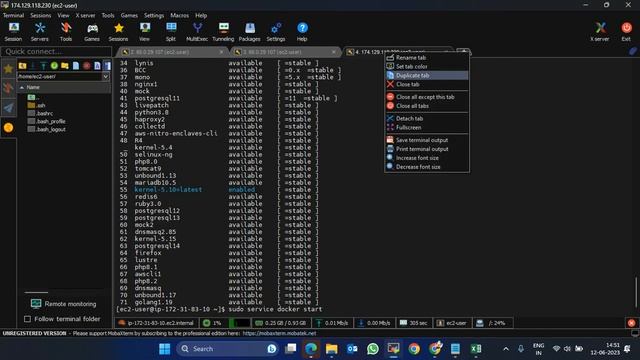Launch the X server toolbar icon
The height and width of the screenshot is (360, 640).
(x=600, y=32)
